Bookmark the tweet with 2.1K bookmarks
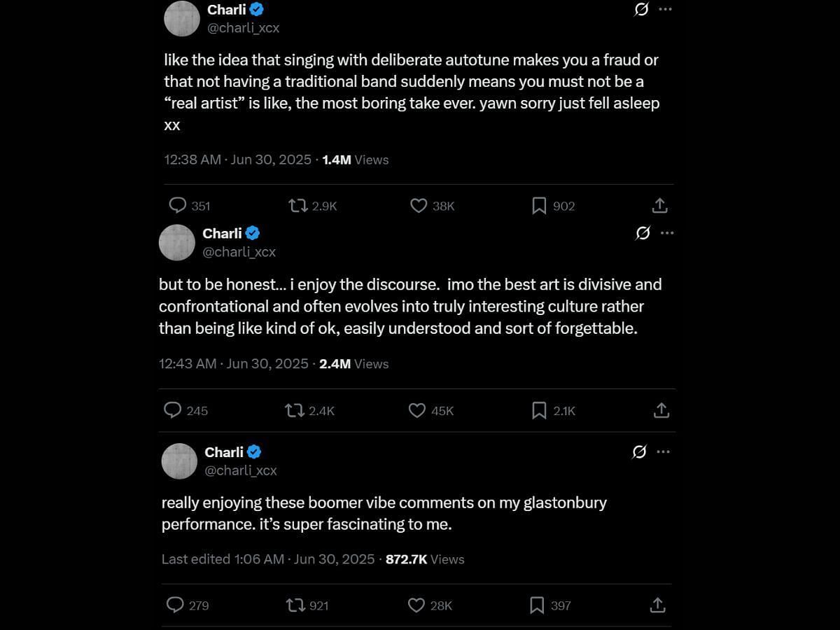 539,410
